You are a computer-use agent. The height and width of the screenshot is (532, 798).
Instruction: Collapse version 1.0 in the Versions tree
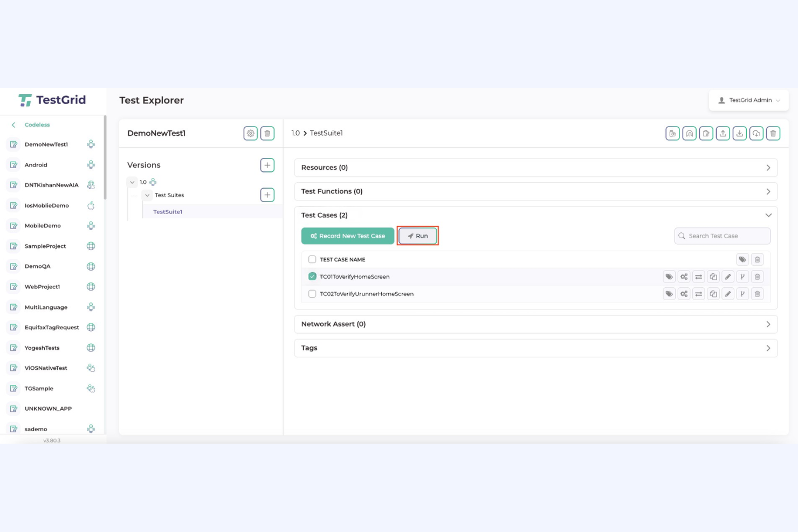(132, 182)
